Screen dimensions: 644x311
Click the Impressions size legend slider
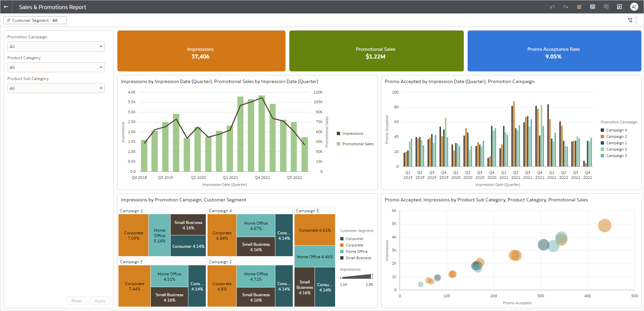(357, 277)
